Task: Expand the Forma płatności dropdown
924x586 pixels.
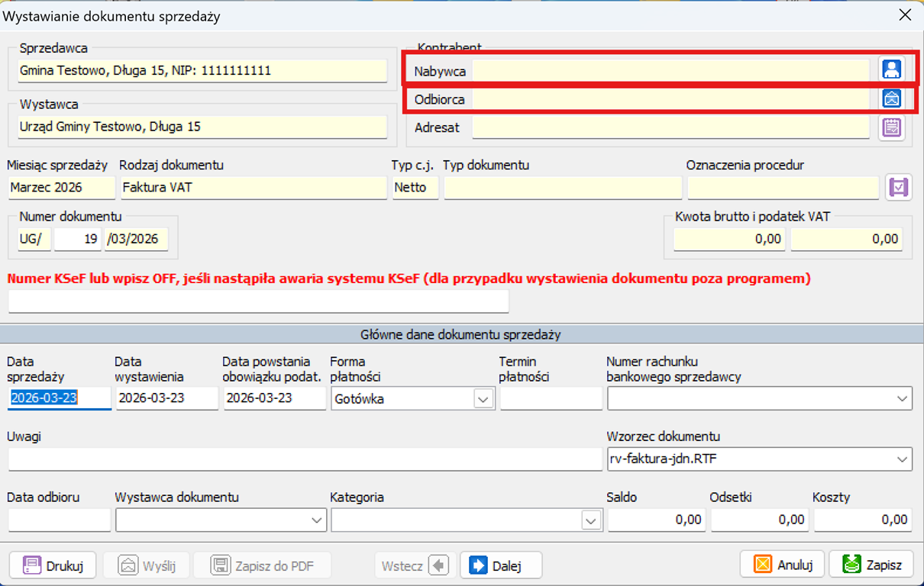Action: click(x=483, y=399)
